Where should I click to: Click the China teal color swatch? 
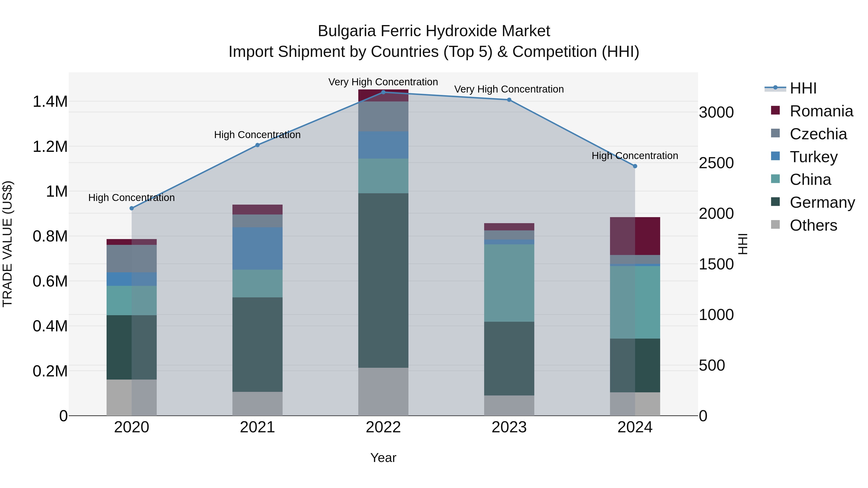[x=775, y=179]
